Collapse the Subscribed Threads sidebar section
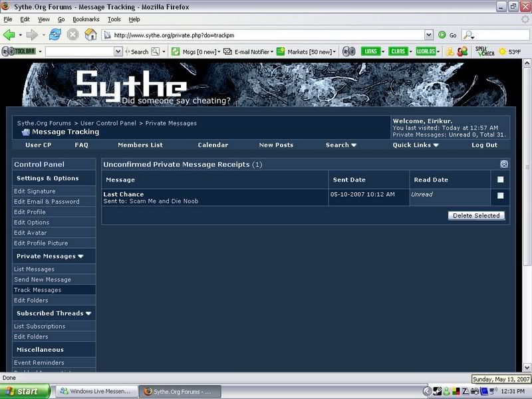 click(x=88, y=313)
